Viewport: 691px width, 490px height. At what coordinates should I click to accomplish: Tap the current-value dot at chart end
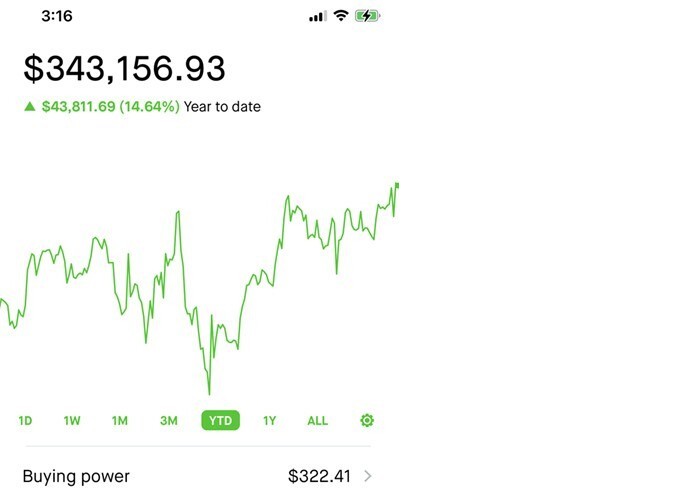(397, 186)
